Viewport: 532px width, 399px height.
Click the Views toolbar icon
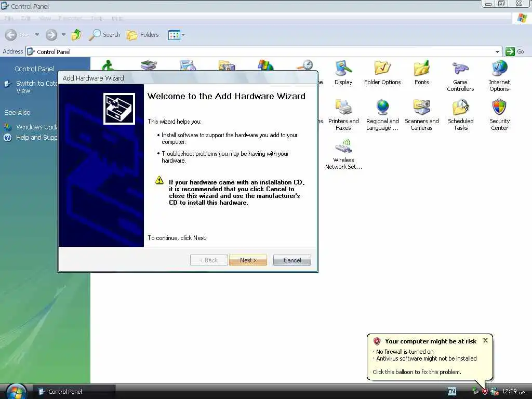pyautogui.click(x=174, y=35)
